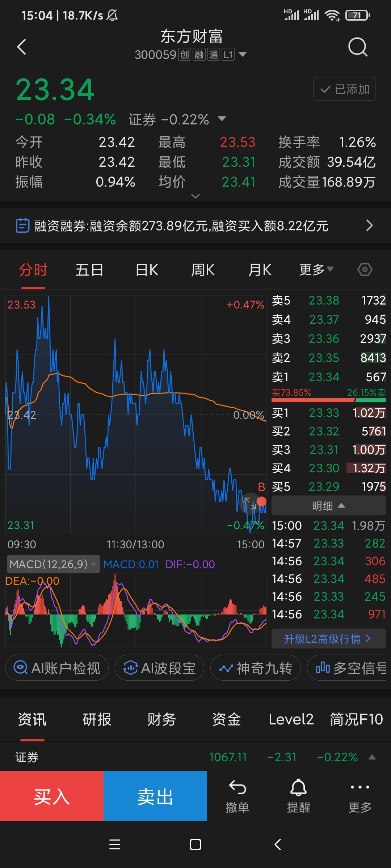The width and height of the screenshot is (391, 868).
Task: Expand the stock code tags dropdown
Action: click(x=243, y=54)
